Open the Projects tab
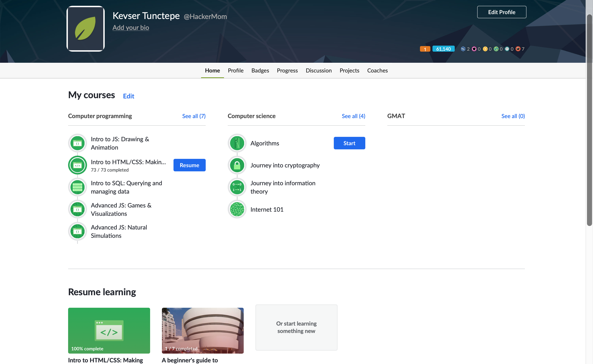This screenshot has width=593, height=364. click(349, 70)
